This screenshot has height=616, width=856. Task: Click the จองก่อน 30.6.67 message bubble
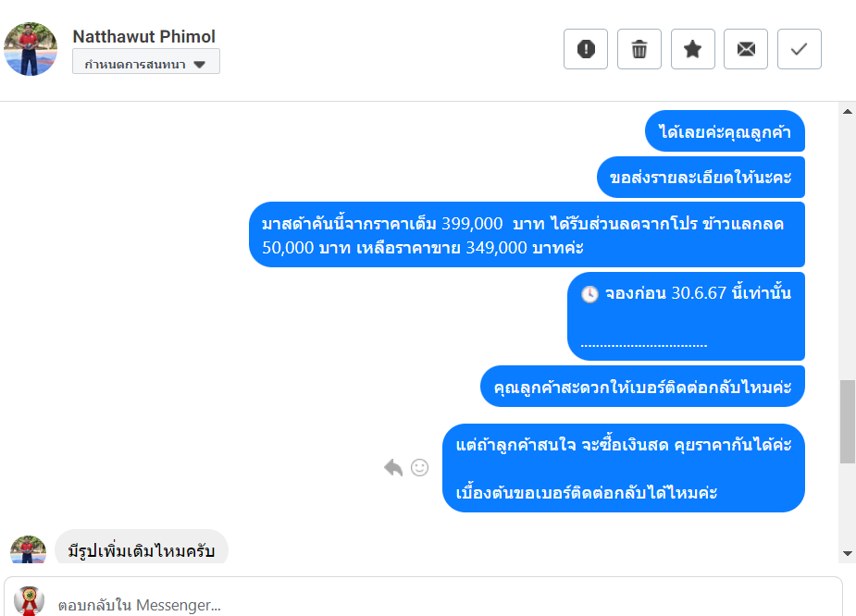(686, 315)
